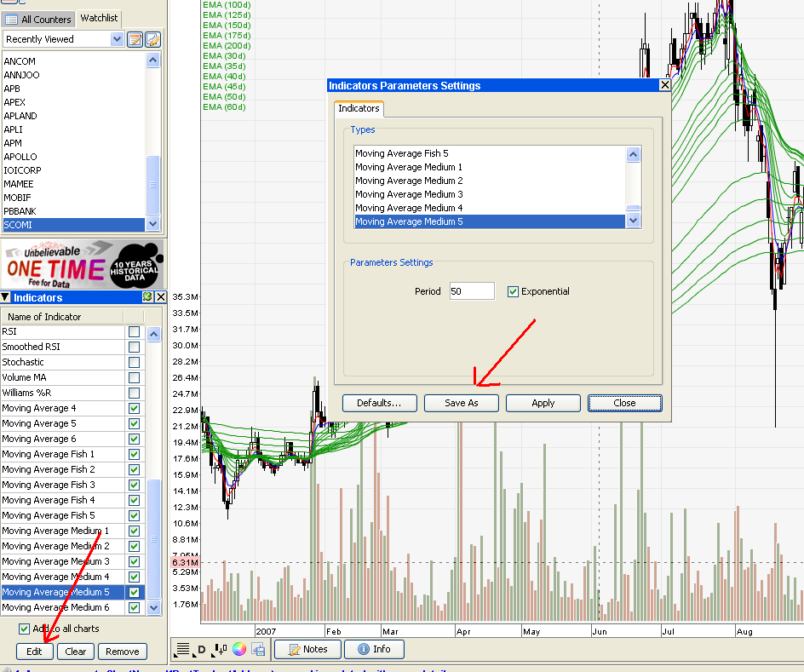
Task: Select the Indicators tab in settings dialog
Action: pos(359,108)
